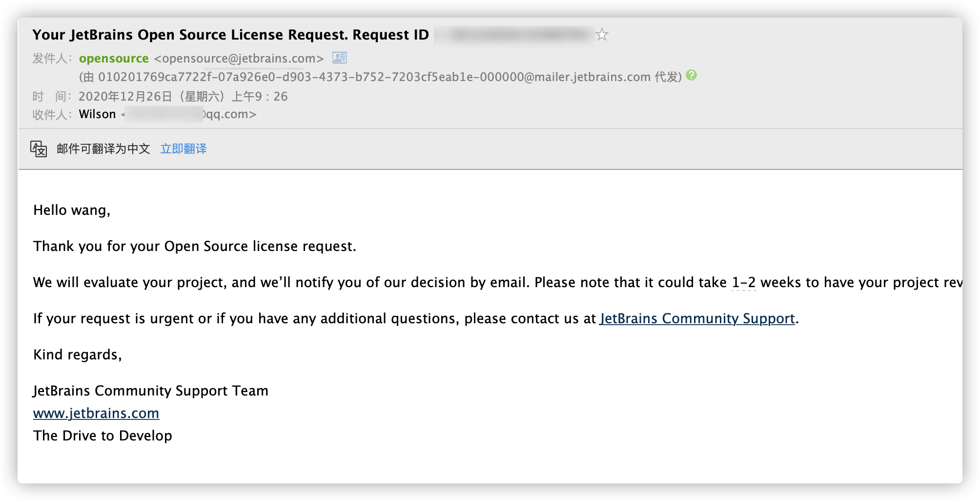
Task: Click the 邮件可翻译为中文 notice text
Action: coord(103,148)
